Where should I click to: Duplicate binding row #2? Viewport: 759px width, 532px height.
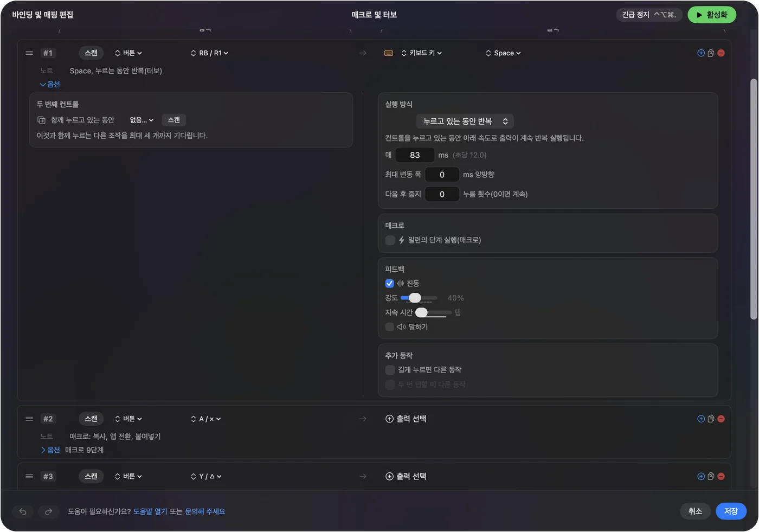pos(711,419)
